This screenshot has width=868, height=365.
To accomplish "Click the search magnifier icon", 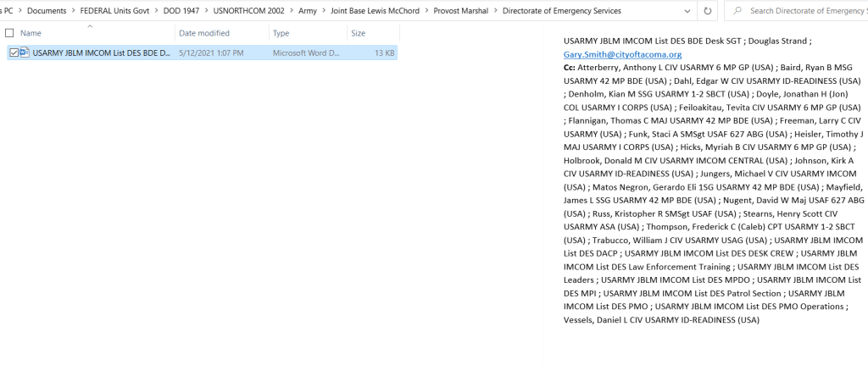I will tap(737, 11).
